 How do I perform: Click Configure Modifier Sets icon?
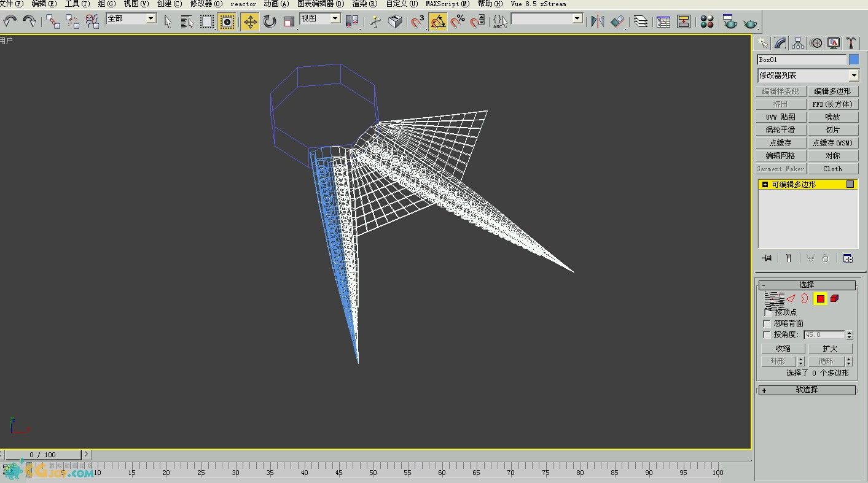tap(848, 258)
